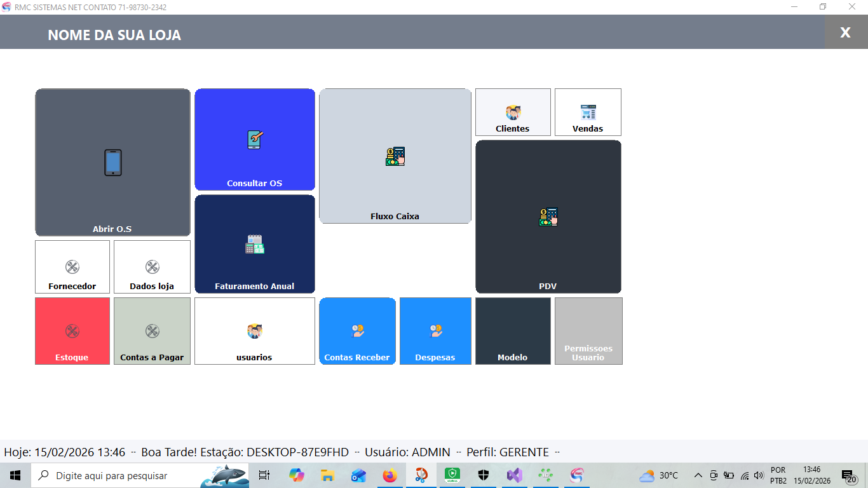Open the usuarios tile
The width and height of the screenshot is (868, 488).
255,331
